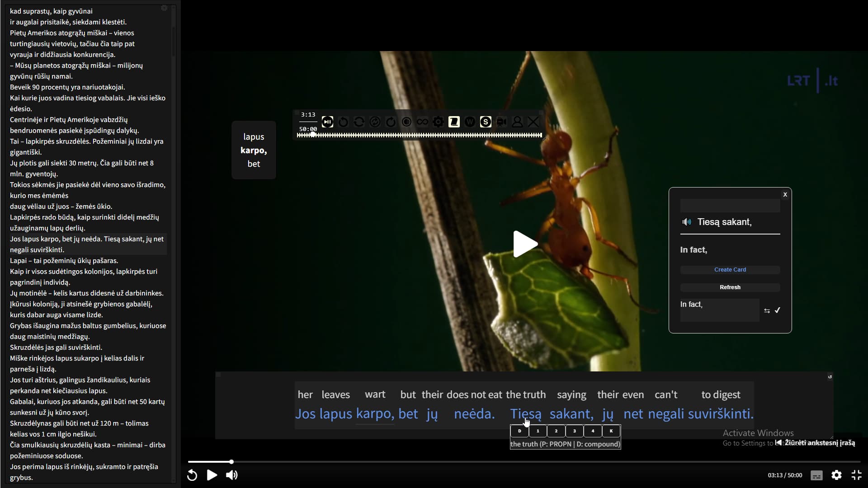Click the Create Card button
868x488 pixels.
pyautogui.click(x=730, y=270)
